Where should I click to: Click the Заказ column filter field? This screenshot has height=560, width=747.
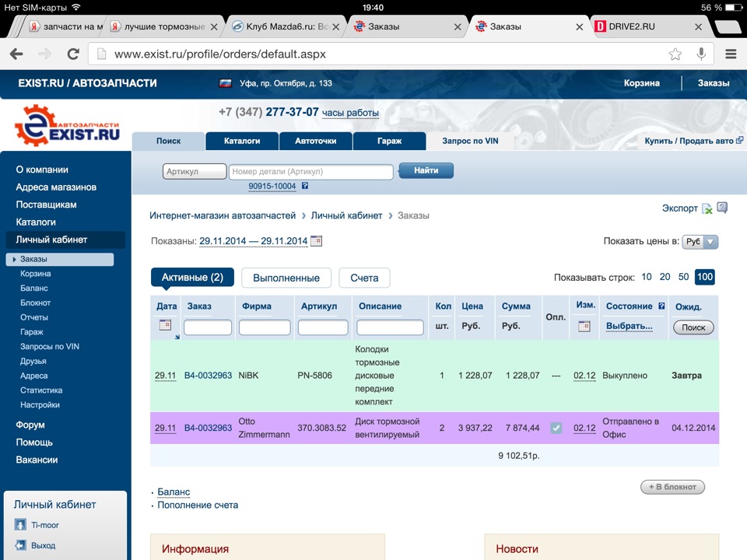click(208, 327)
